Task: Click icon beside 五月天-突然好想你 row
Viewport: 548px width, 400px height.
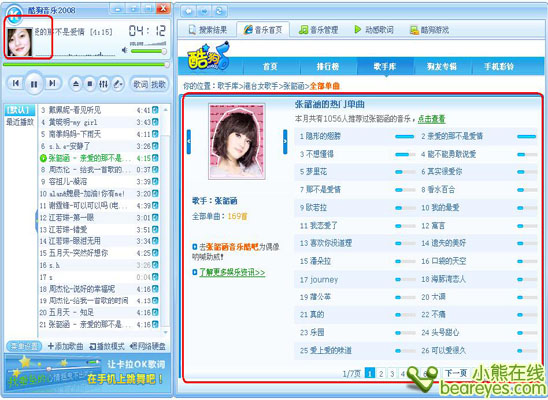Action: [155, 253]
